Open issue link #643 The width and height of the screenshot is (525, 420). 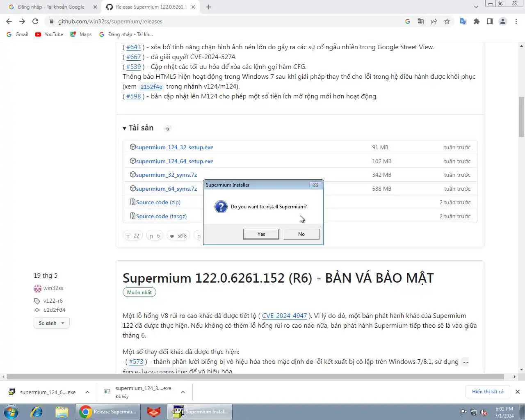(x=133, y=47)
